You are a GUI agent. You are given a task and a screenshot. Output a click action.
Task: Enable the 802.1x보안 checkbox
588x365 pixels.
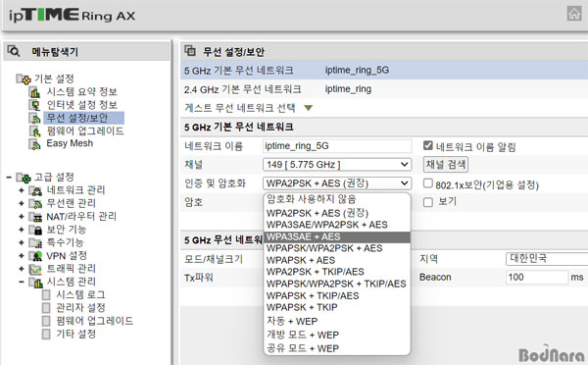pos(428,182)
